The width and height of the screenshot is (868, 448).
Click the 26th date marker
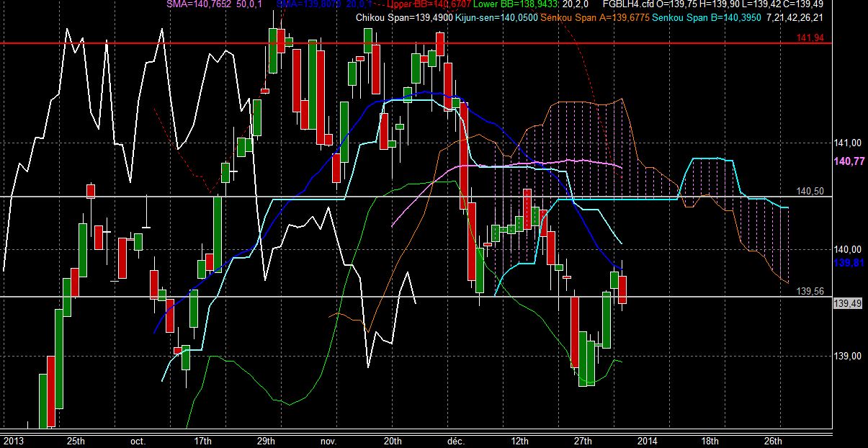tap(773, 440)
